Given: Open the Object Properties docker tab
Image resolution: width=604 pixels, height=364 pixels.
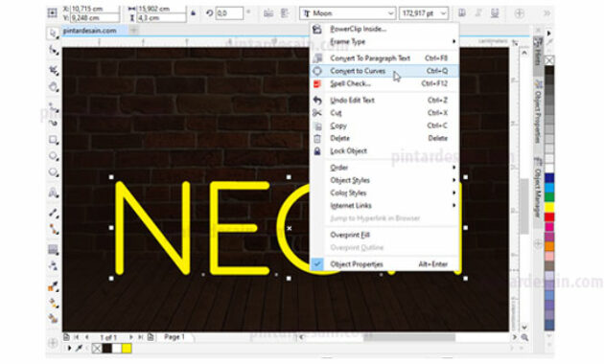Looking at the screenshot, I should (x=538, y=111).
